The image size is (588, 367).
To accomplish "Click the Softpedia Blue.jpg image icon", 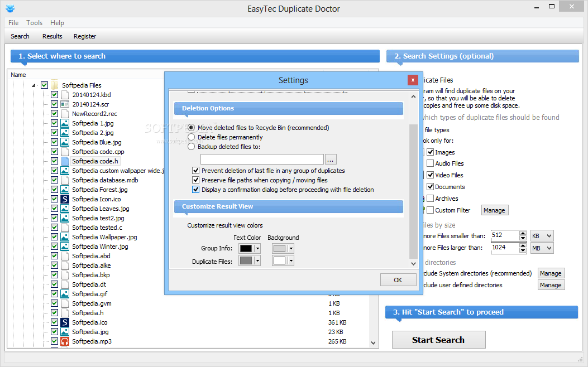I will (65, 142).
